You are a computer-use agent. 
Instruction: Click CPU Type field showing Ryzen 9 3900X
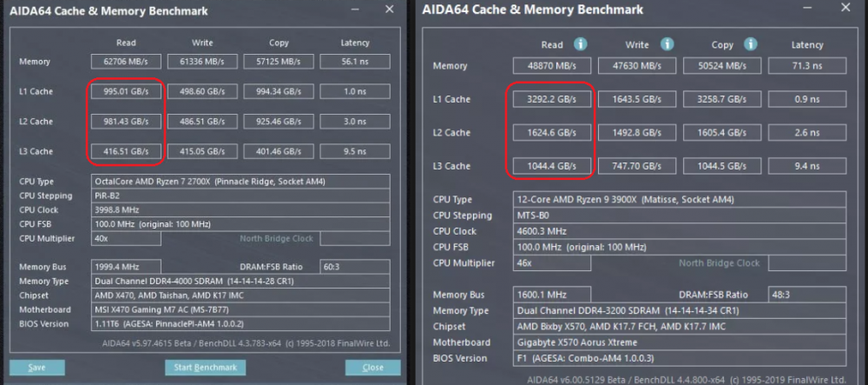680,199
